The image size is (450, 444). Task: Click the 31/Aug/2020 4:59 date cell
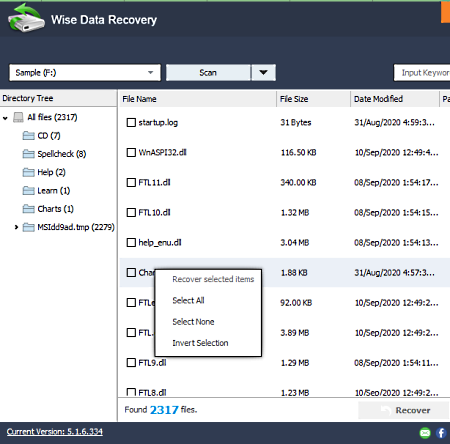pyautogui.click(x=395, y=123)
